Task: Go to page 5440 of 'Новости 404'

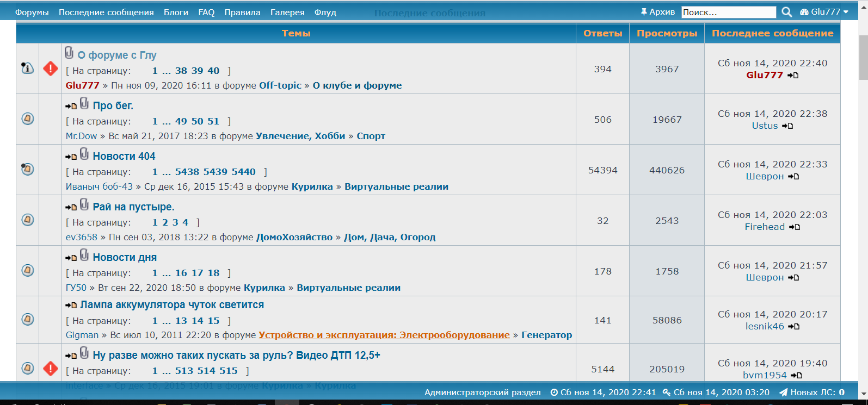Action: pos(244,172)
